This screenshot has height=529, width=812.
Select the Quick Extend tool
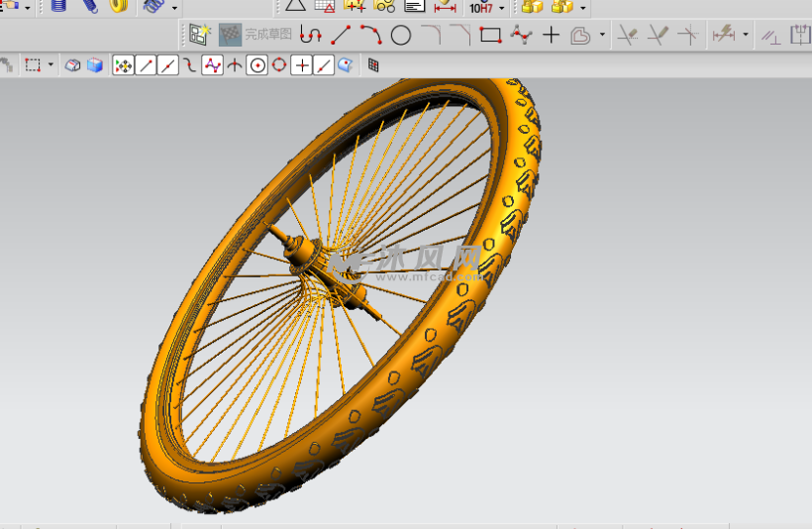659,35
